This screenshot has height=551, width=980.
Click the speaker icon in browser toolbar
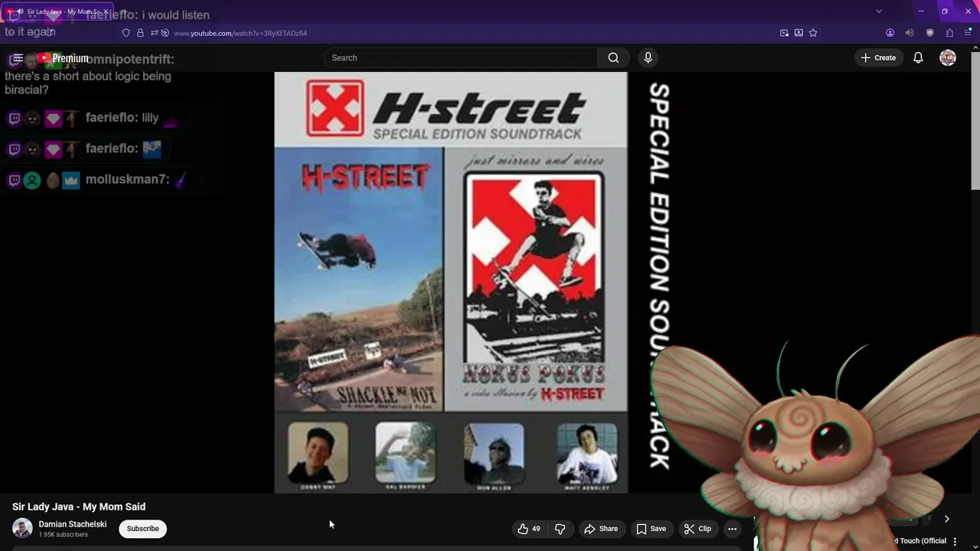(x=910, y=33)
